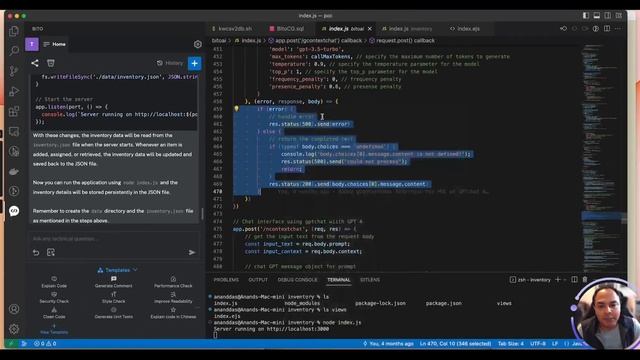Run the Clean Code template

(x=54, y=313)
